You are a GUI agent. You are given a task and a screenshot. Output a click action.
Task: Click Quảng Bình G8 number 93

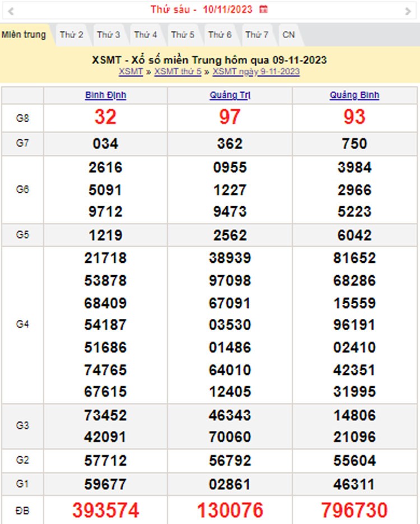pyautogui.click(x=354, y=117)
